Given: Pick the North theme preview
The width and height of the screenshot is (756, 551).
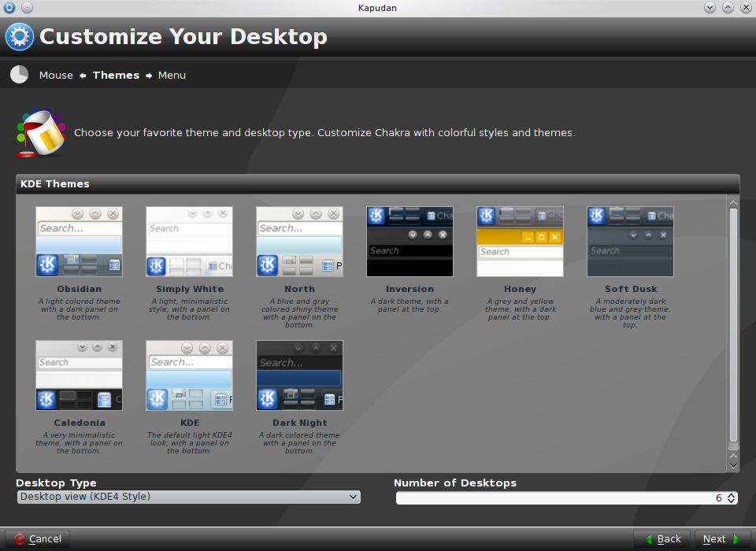Looking at the screenshot, I should pyautogui.click(x=299, y=242).
